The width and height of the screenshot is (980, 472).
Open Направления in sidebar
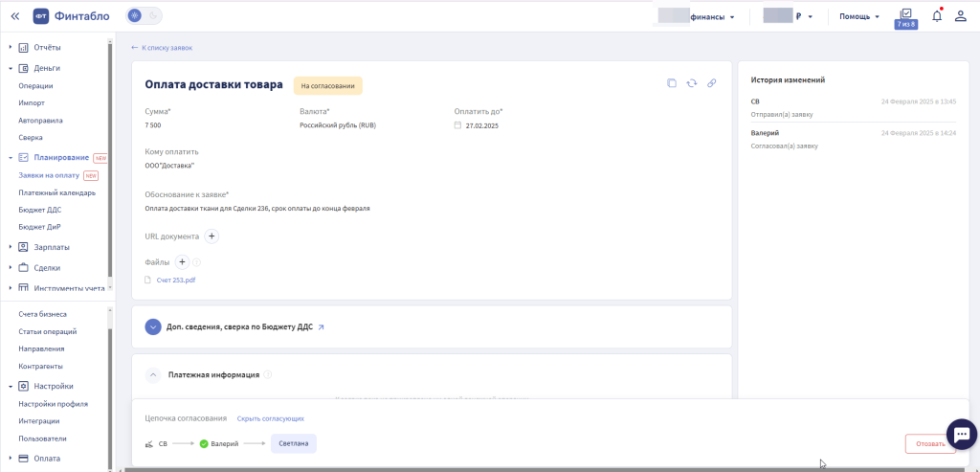pos(41,348)
